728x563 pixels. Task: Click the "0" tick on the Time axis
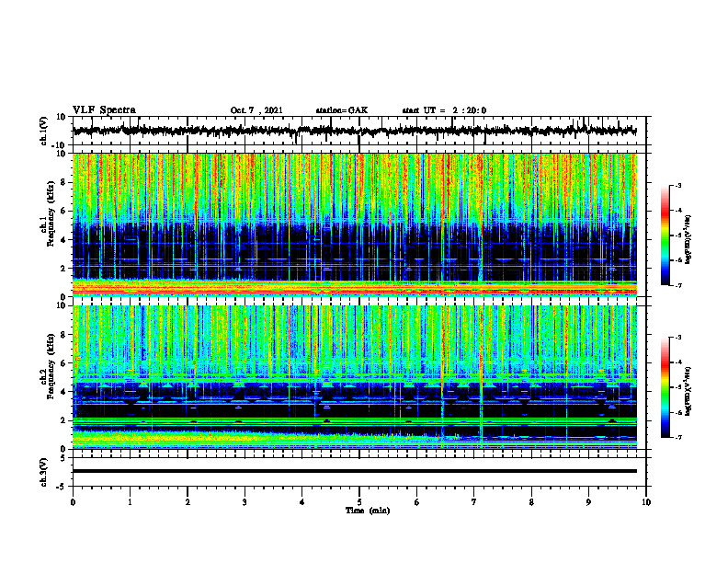pyautogui.click(x=73, y=502)
